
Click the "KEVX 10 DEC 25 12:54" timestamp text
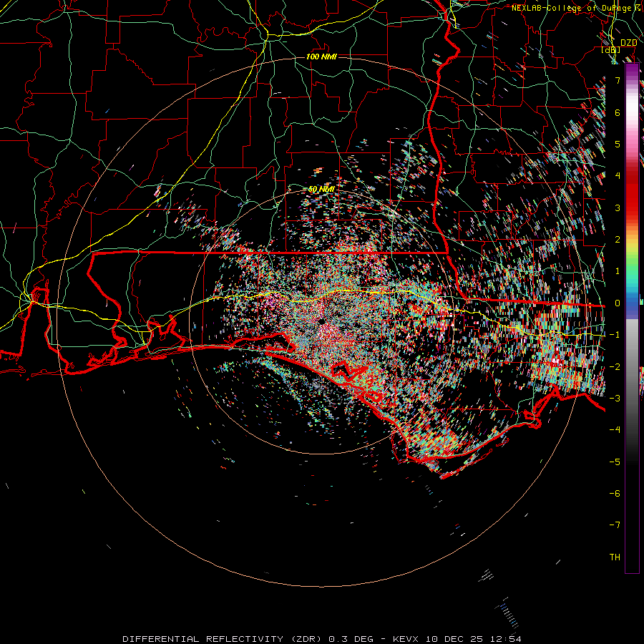coord(457,639)
